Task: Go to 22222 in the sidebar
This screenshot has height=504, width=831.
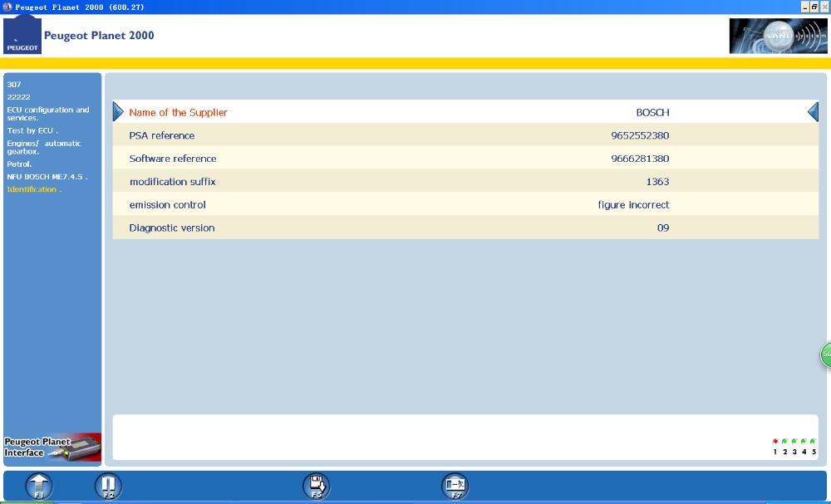Action: point(18,97)
